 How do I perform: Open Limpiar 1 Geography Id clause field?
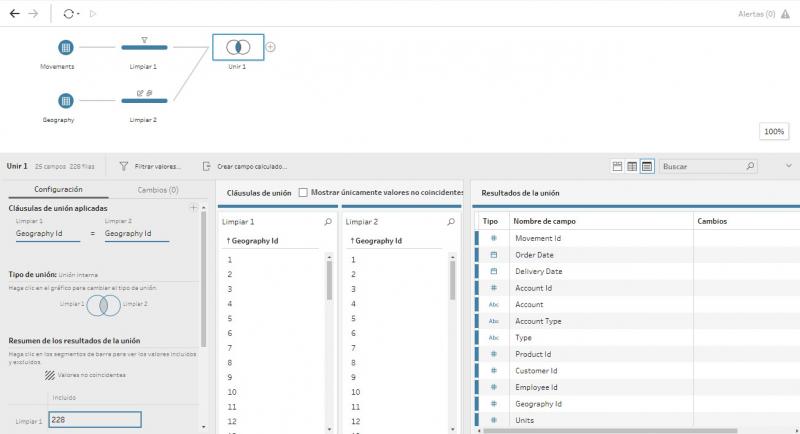(x=48, y=234)
